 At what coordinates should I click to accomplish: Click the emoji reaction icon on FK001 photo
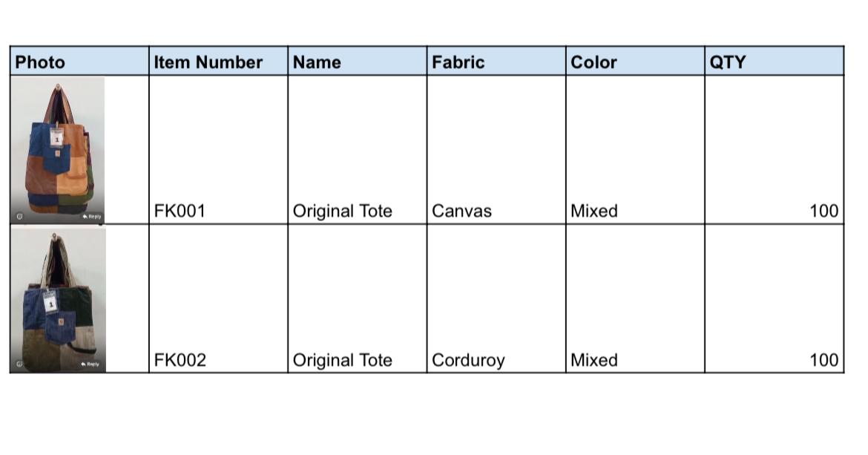[19, 216]
